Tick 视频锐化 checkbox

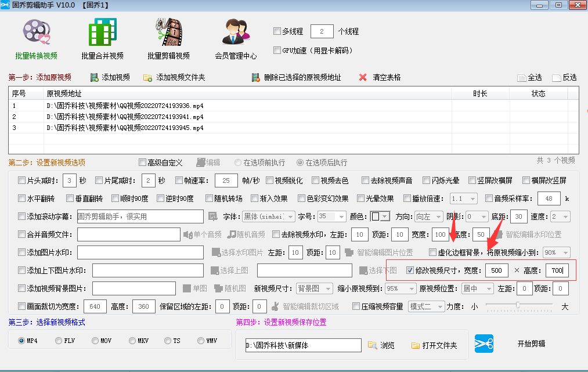click(269, 180)
